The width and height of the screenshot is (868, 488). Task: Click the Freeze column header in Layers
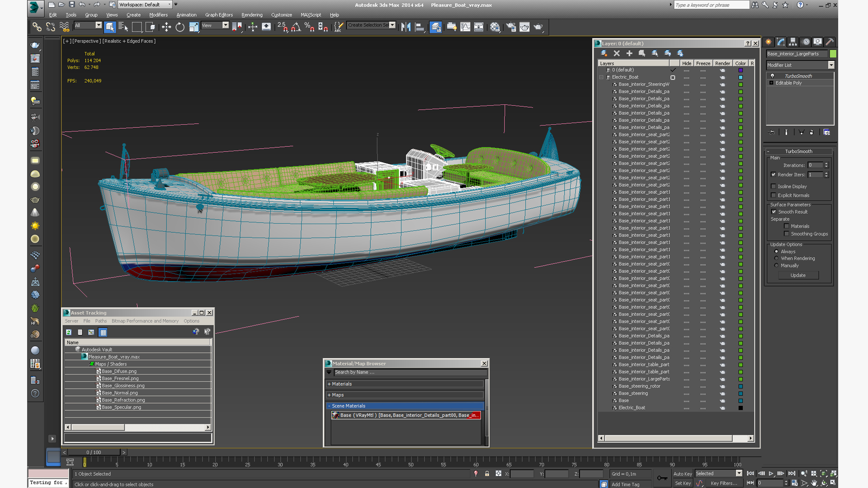pyautogui.click(x=703, y=63)
